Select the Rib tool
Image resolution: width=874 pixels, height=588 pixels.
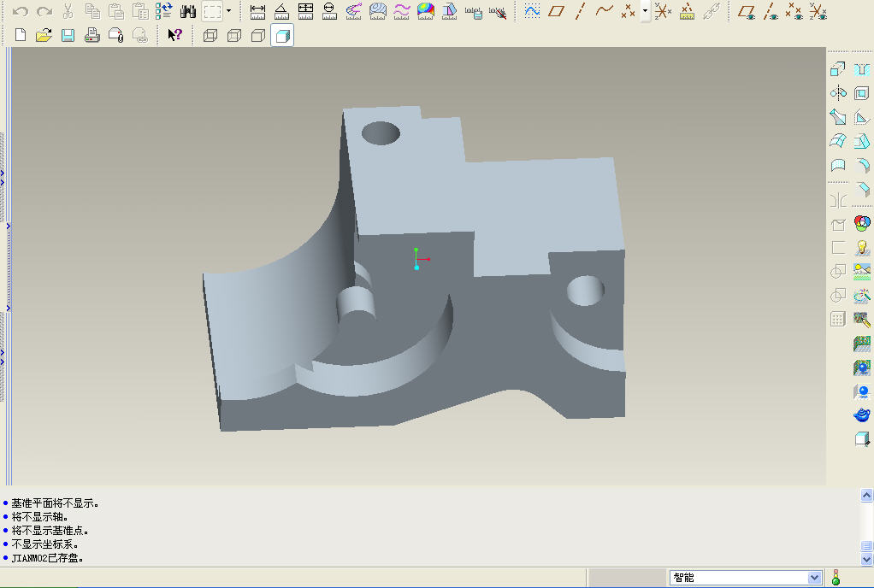tap(862, 117)
